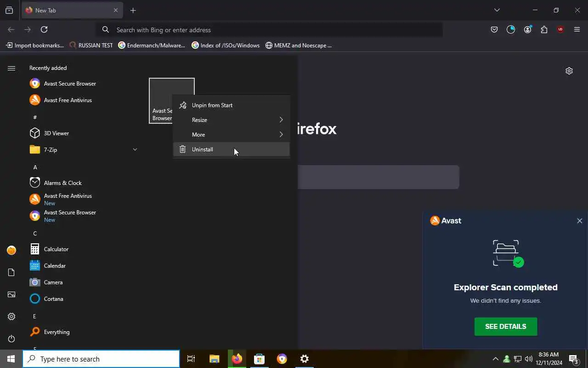Close the Avast scan notification
This screenshot has width=588, height=368.
click(580, 221)
